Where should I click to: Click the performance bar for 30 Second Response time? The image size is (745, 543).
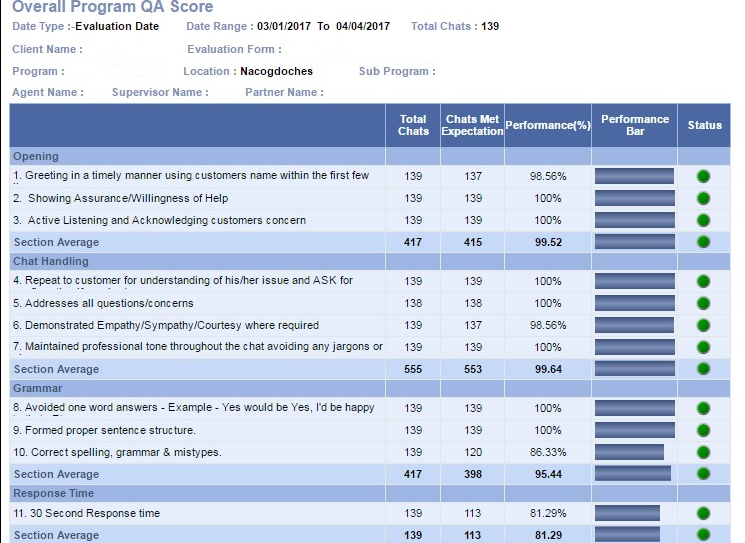click(x=627, y=513)
